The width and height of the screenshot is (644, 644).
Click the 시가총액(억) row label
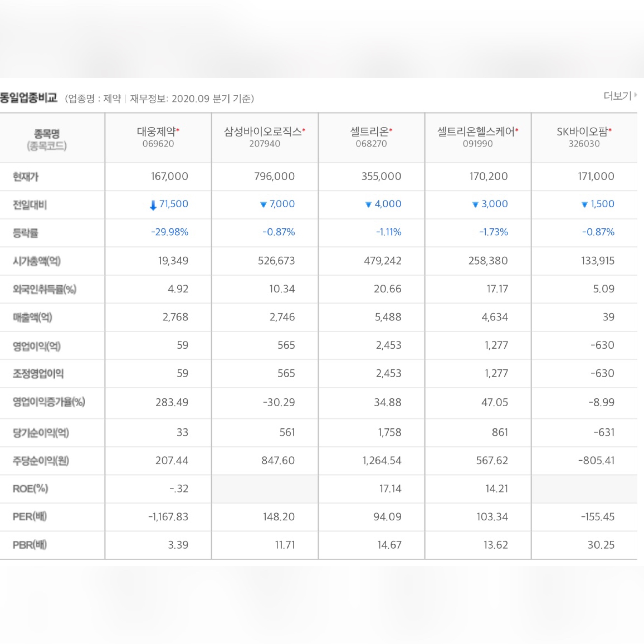37,261
